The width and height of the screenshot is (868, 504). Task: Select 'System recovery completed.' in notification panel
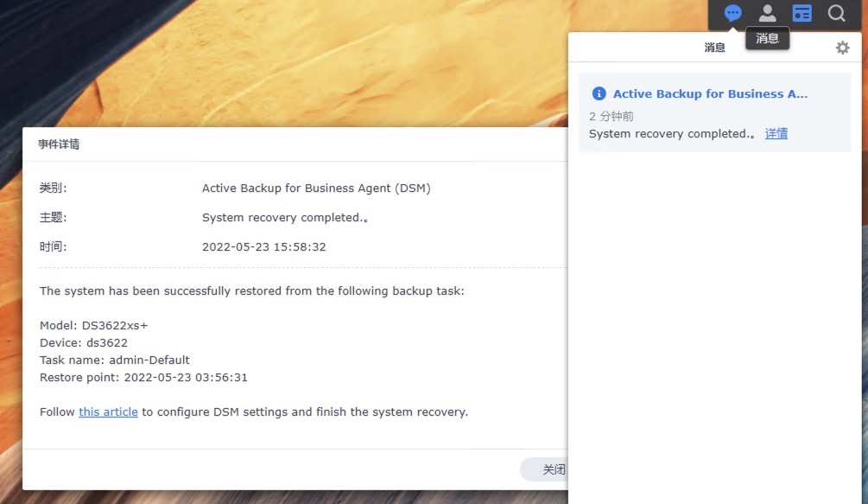pyautogui.click(x=671, y=133)
